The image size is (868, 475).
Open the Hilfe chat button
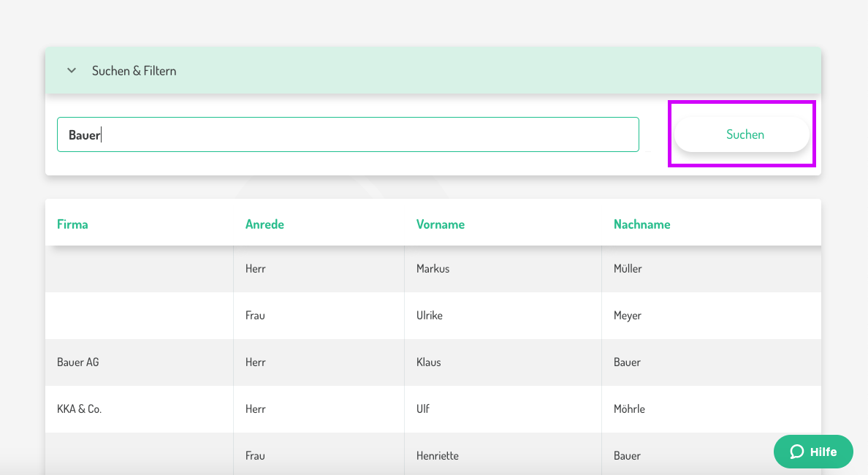813,452
